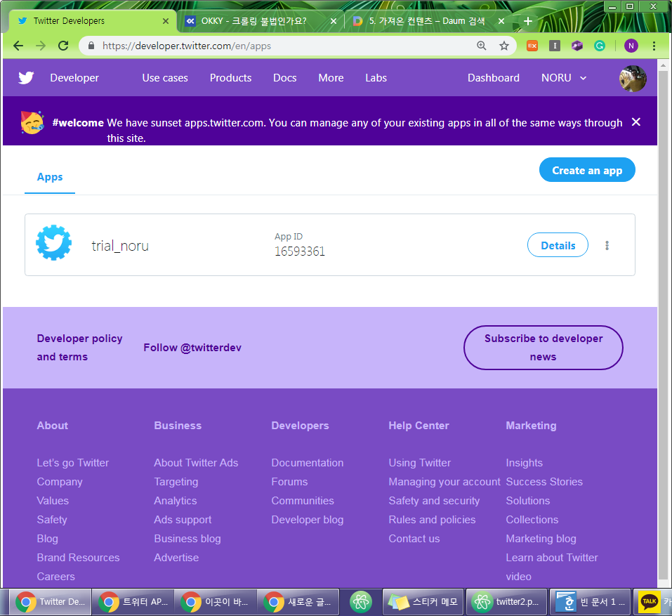Click the trial_noru app gear bird icon
This screenshot has width=672, height=616.
[x=53, y=242]
